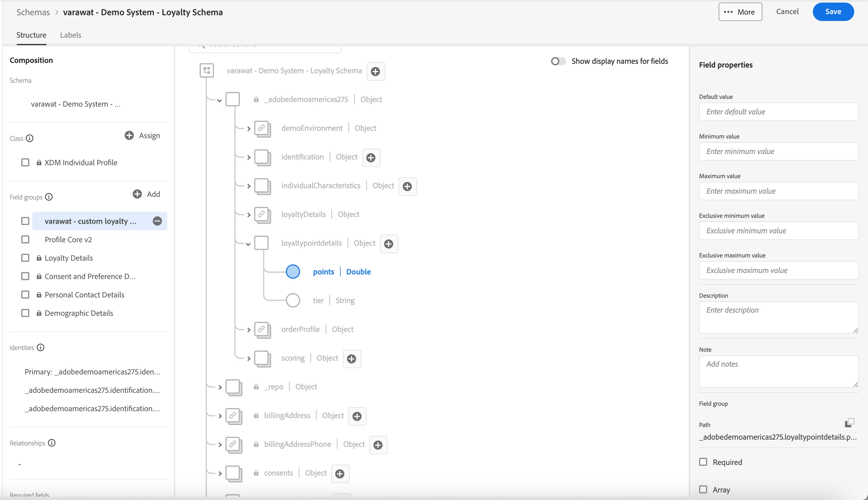Check the Required checkbox
The width and height of the screenshot is (868, 500).
pyautogui.click(x=703, y=462)
